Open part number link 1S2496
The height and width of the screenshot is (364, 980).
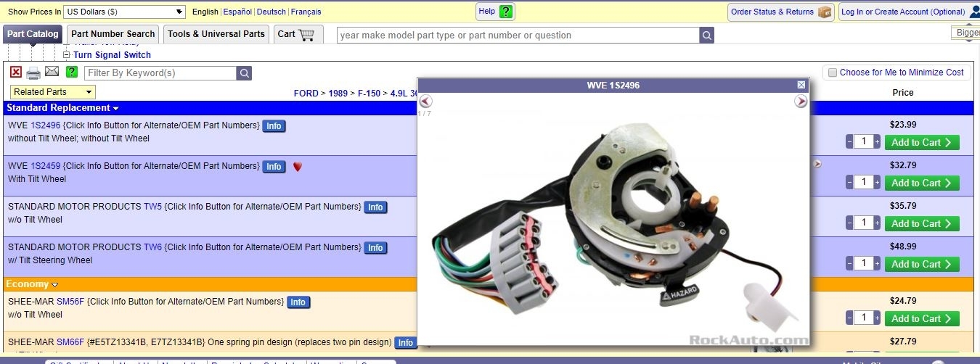(x=46, y=125)
